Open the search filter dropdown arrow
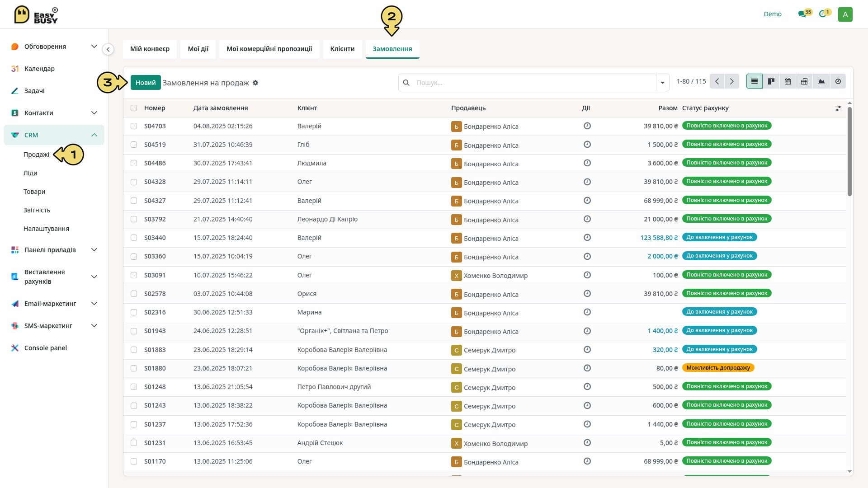 [x=662, y=83]
